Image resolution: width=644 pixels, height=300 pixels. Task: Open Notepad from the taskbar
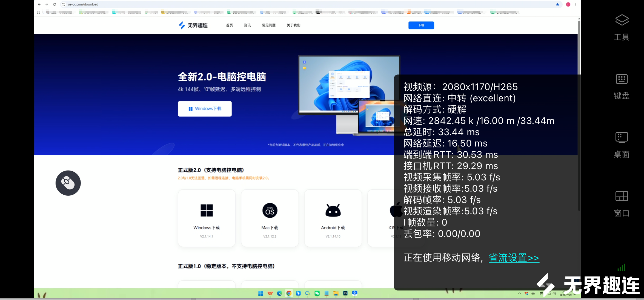[327, 293]
